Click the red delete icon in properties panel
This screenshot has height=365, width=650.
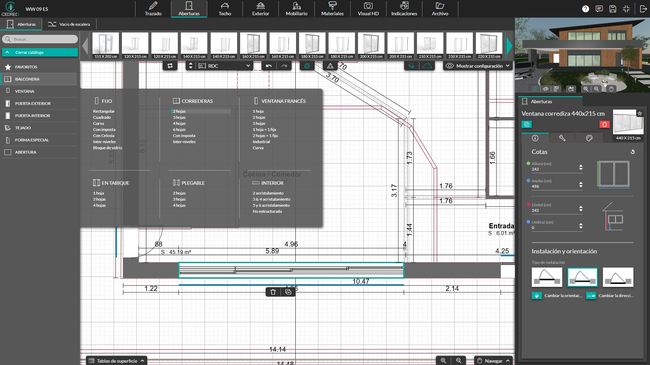pyautogui.click(x=604, y=124)
